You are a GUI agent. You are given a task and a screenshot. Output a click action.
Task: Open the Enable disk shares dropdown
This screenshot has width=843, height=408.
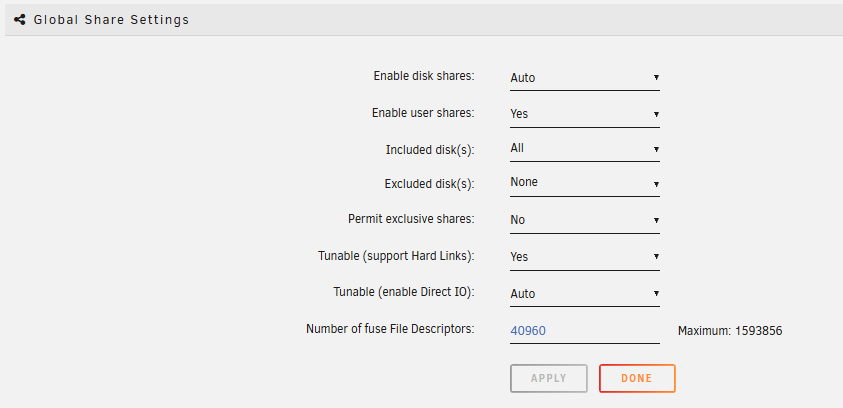(584, 77)
